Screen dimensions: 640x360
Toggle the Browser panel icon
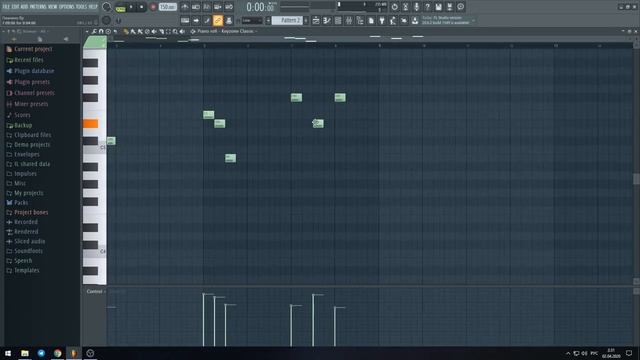(360, 20)
